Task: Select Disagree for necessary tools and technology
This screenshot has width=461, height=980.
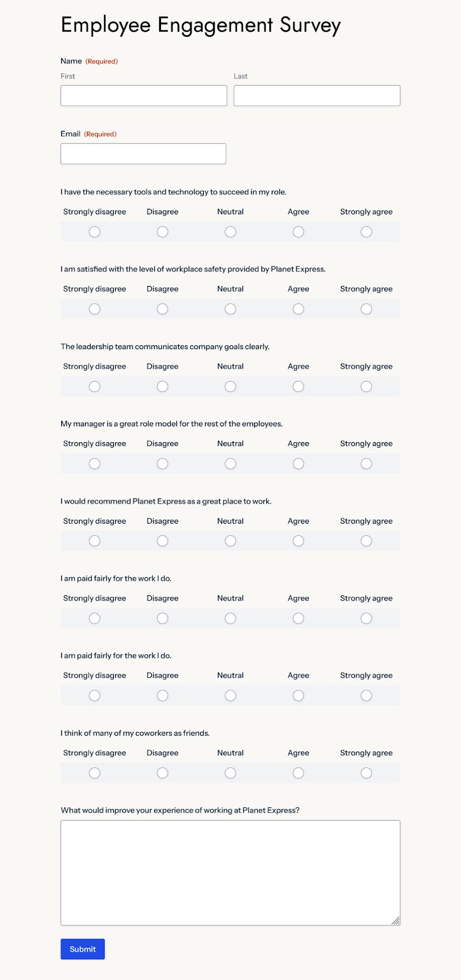Action: click(x=162, y=232)
